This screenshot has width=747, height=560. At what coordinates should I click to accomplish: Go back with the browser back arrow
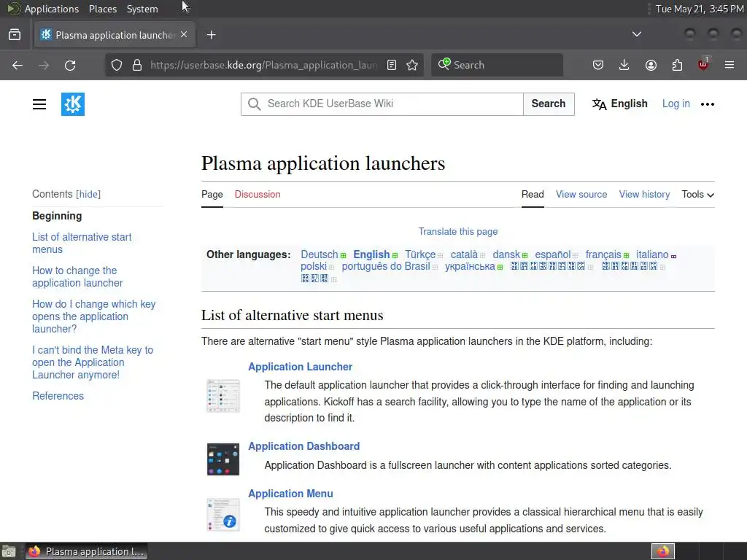pos(18,65)
